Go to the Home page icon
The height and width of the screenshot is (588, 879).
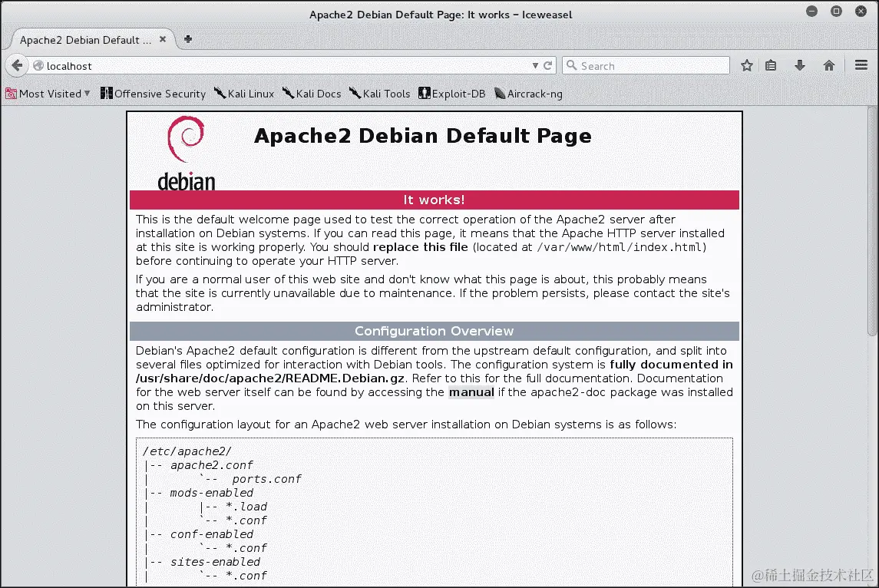pos(829,65)
